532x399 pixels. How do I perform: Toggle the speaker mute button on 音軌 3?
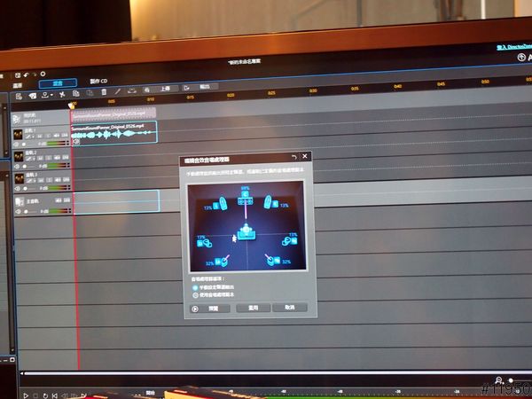[58, 179]
